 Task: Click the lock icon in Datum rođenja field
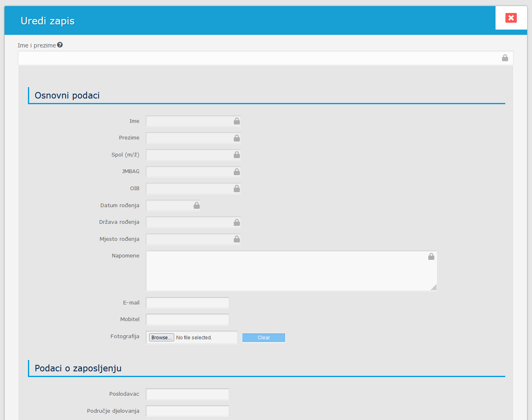[197, 206]
